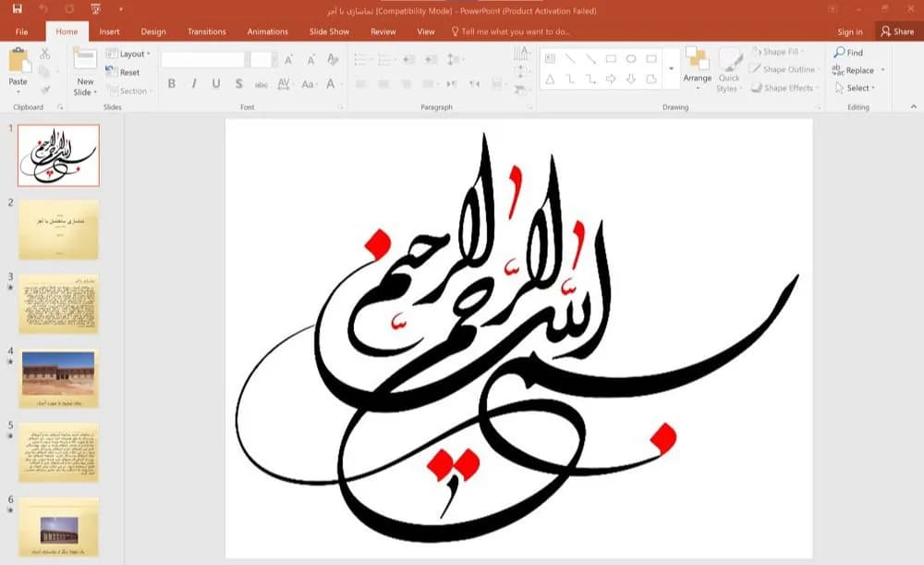This screenshot has width=924, height=565.
Task: Select the Text Box shape in gallery
Action: (x=550, y=58)
